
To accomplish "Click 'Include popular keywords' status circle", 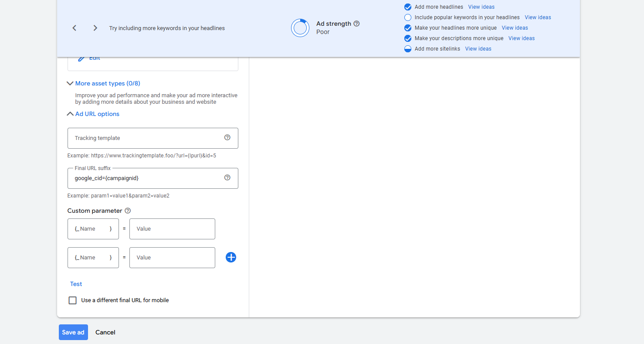I will 408,17.
